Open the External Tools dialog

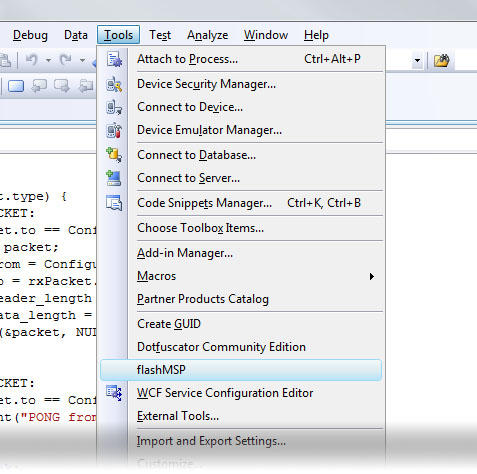pyautogui.click(x=241, y=416)
